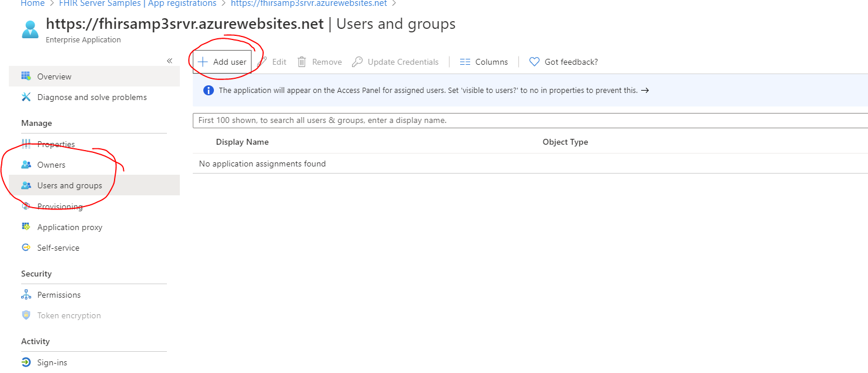Open the Overview page
Image resolution: width=868 pixels, height=373 pixels.
(54, 76)
